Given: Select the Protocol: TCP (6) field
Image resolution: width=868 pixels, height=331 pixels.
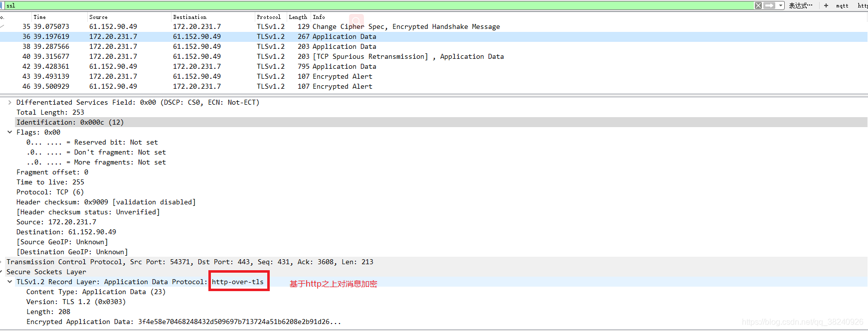Looking at the screenshot, I should [50, 192].
